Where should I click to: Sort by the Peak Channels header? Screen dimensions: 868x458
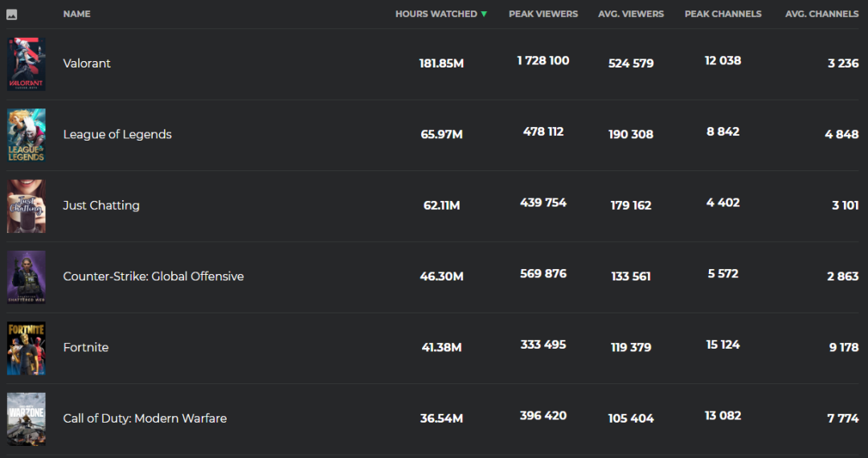[x=723, y=14]
